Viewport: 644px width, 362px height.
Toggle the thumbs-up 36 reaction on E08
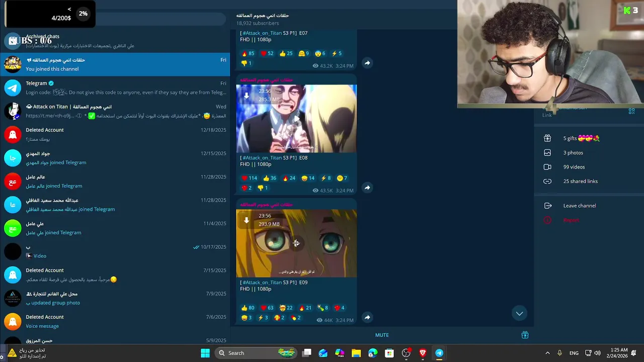point(270,178)
